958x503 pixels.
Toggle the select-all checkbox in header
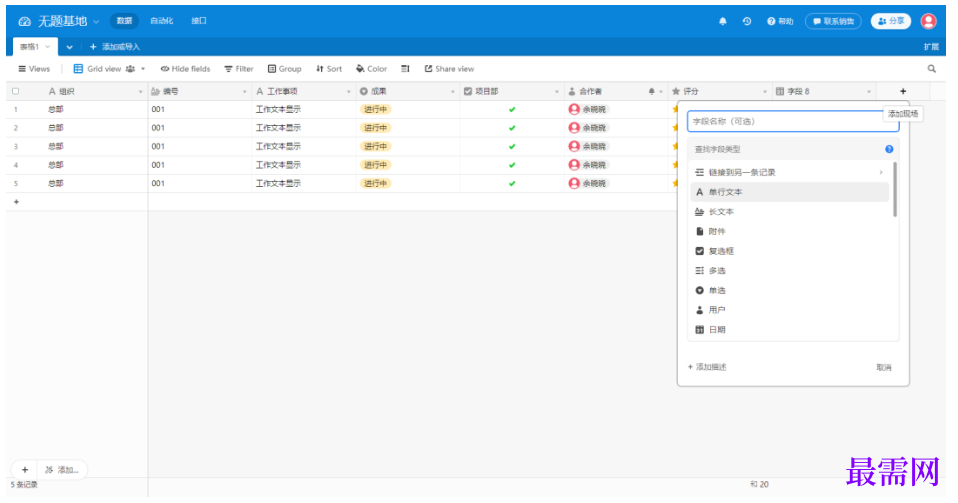click(x=15, y=91)
